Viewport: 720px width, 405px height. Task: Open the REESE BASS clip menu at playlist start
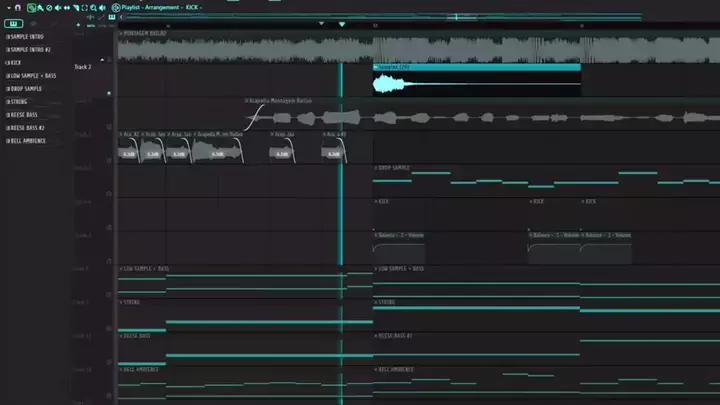(121, 336)
